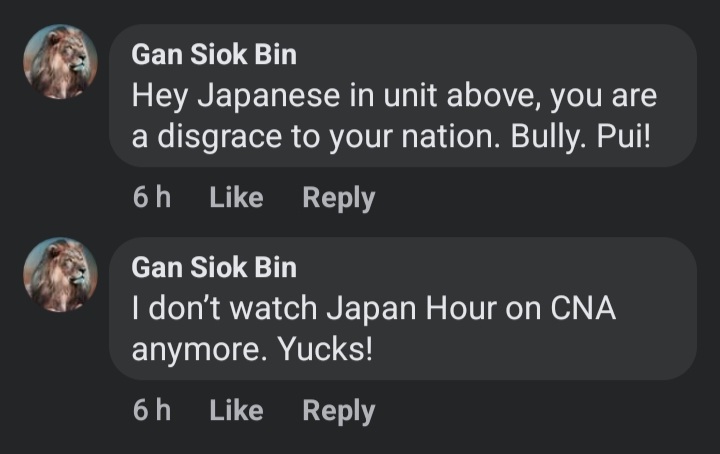This screenshot has width=720, height=454.
Task: Open the lion avatar on the "Japan Hour" comment
Action: (x=59, y=274)
